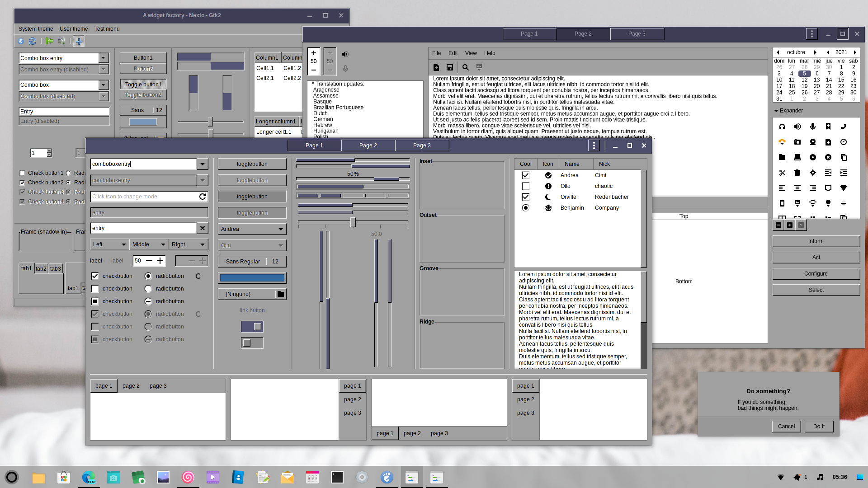The height and width of the screenshot is (488, 868).
Task: Click Do It in the dialog
Action: tap(819, 427)
